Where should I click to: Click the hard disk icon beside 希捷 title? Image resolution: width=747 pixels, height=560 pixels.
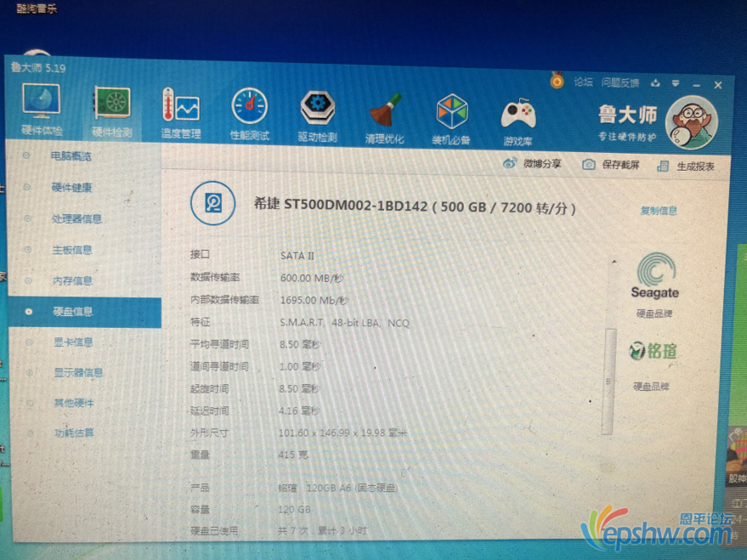(x=213, y=203)
